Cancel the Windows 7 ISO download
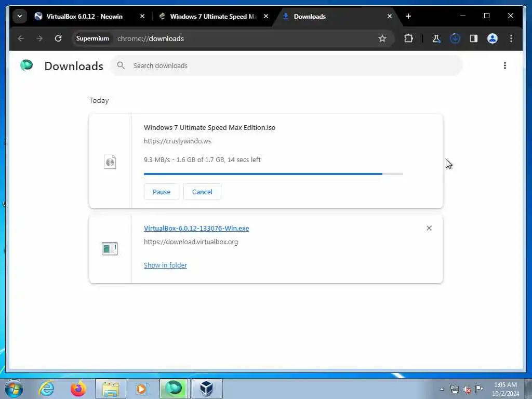The width and height of the screenshot is (532, 399). pyautogui.click(x=202, y=192)
